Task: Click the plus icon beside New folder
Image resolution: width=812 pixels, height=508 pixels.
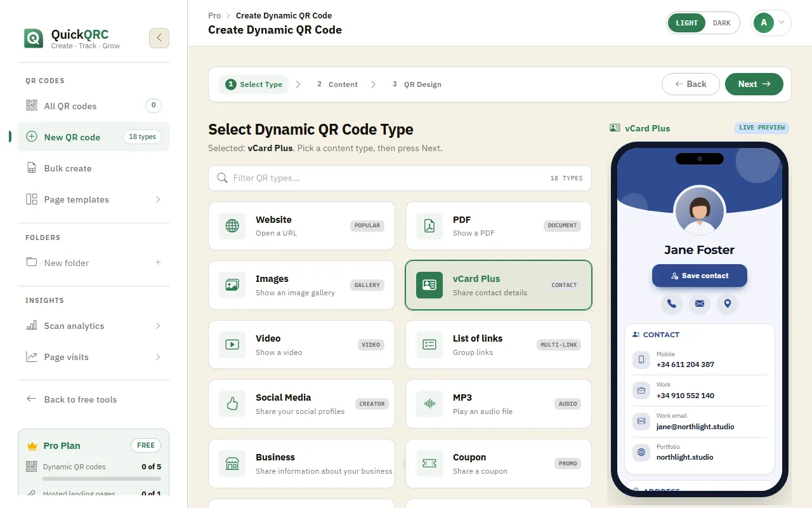Action: [x=158, y=262]
